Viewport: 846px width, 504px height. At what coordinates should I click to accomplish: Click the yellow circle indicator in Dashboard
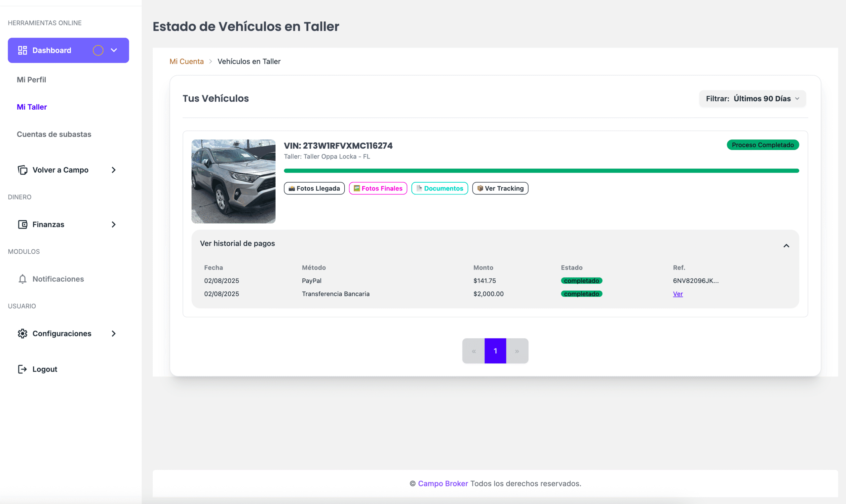tap(98, 50)
